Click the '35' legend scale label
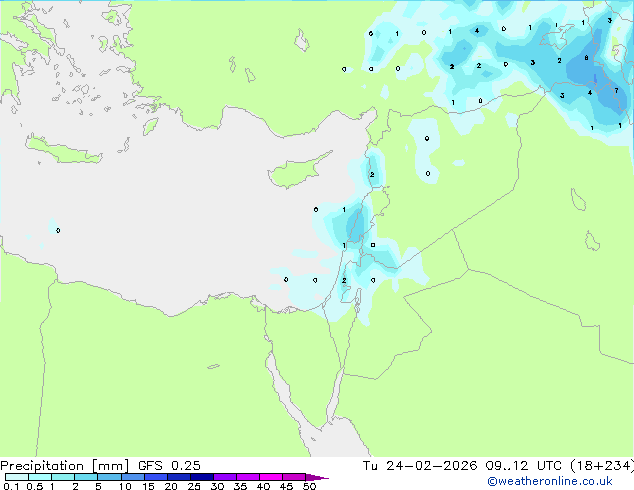This screenshot has height=490, width=634. (240, 486)
